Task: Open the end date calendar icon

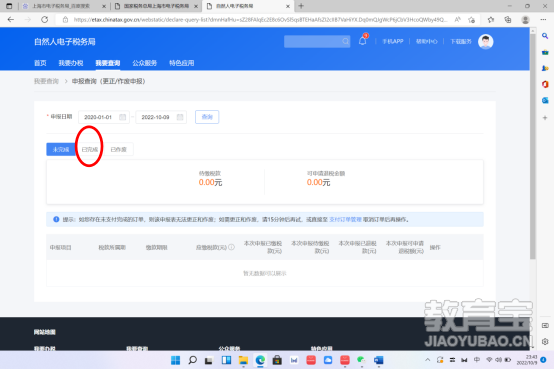Action: pyautogui.click(x=180, y=117)
